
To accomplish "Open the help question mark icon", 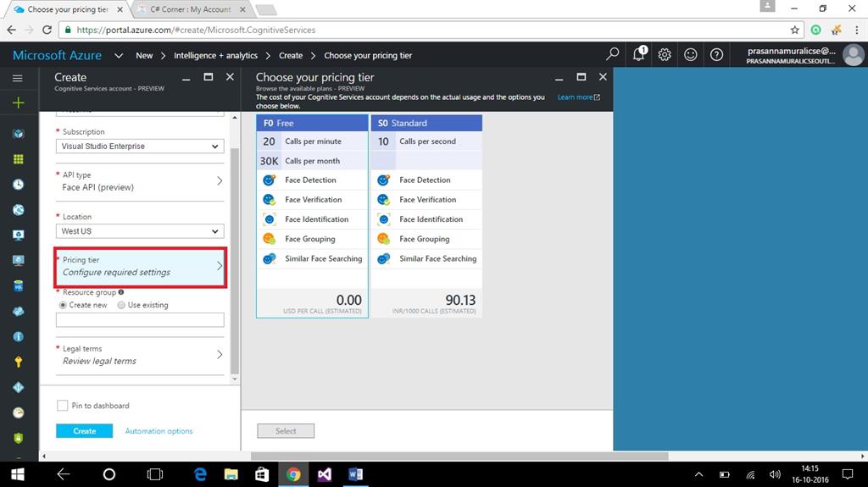I will [716, 54].
